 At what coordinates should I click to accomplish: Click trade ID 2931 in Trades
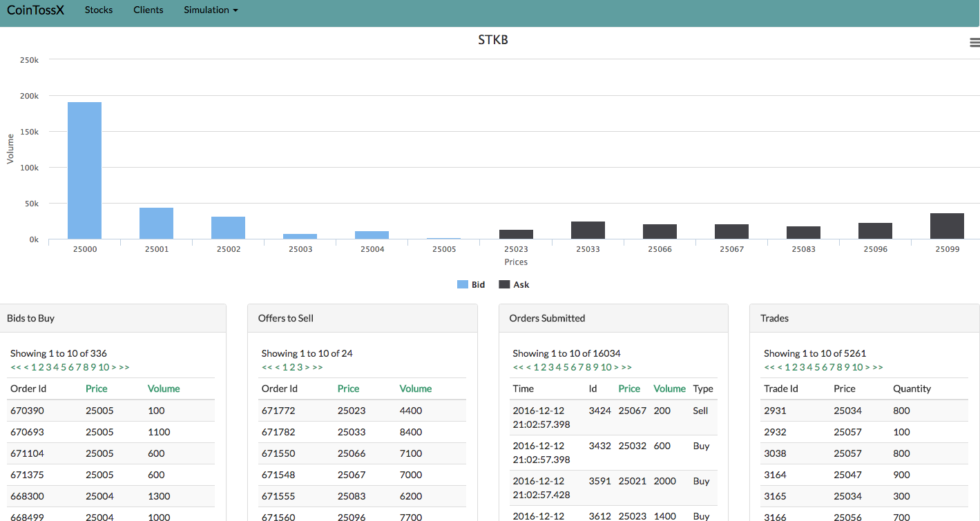[776, 411]
